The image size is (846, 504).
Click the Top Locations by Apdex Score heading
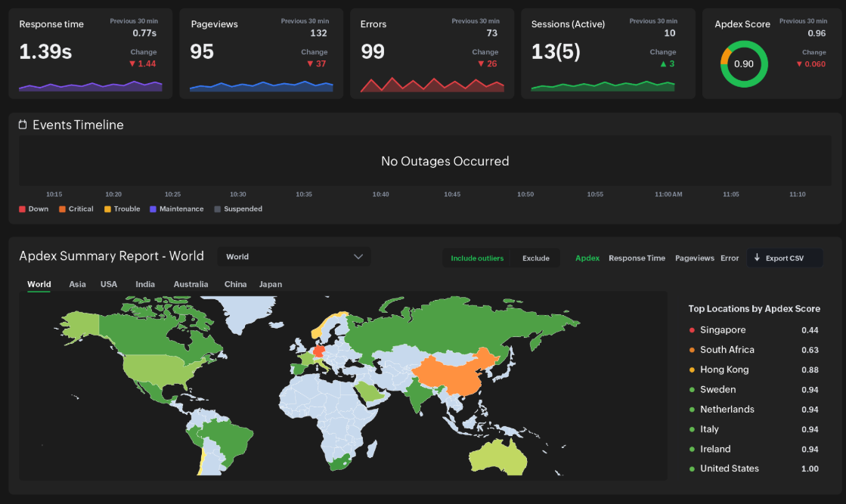(755, 309)
